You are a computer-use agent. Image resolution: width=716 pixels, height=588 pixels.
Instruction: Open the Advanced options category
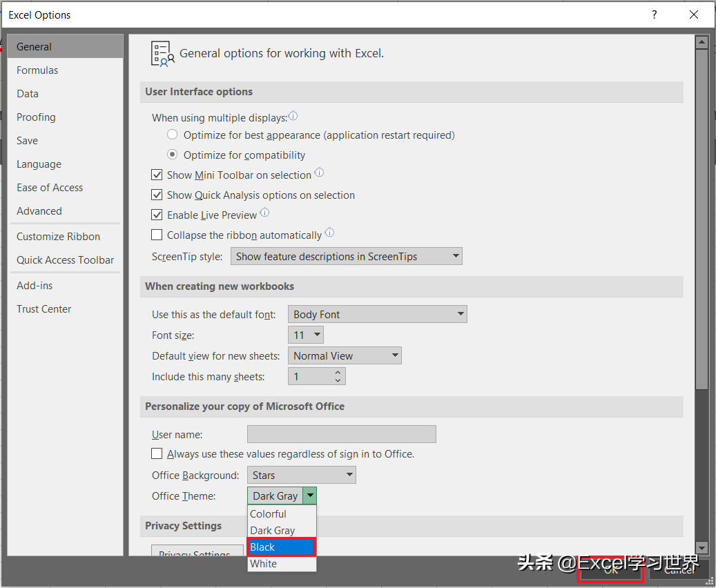click(x=66, y=211)
